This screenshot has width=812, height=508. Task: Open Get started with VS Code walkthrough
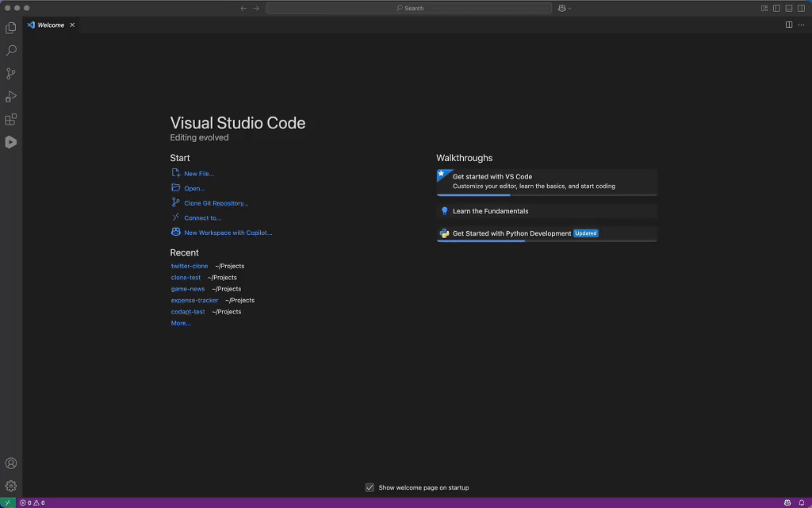(x=547, y=183)
